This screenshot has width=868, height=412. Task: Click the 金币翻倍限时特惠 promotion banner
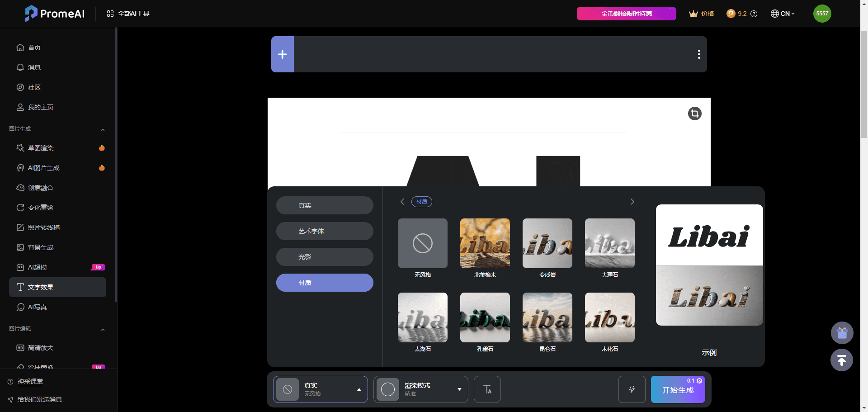(626, 14)
